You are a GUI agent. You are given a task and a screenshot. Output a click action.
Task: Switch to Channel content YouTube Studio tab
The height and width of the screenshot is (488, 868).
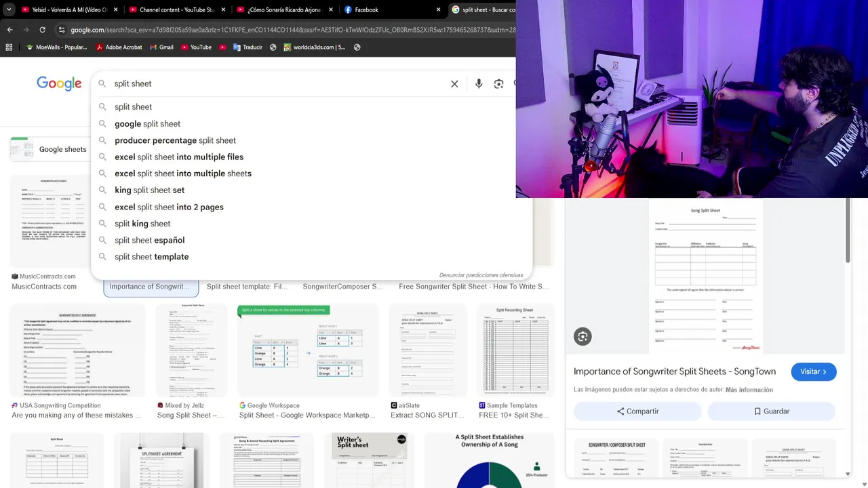click(x=178, y=9)
